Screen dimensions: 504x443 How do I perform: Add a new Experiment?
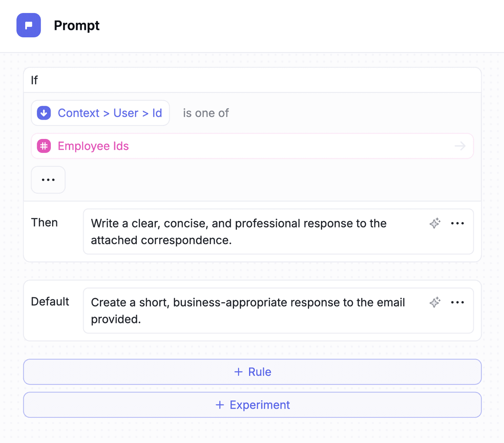(252, 405)
